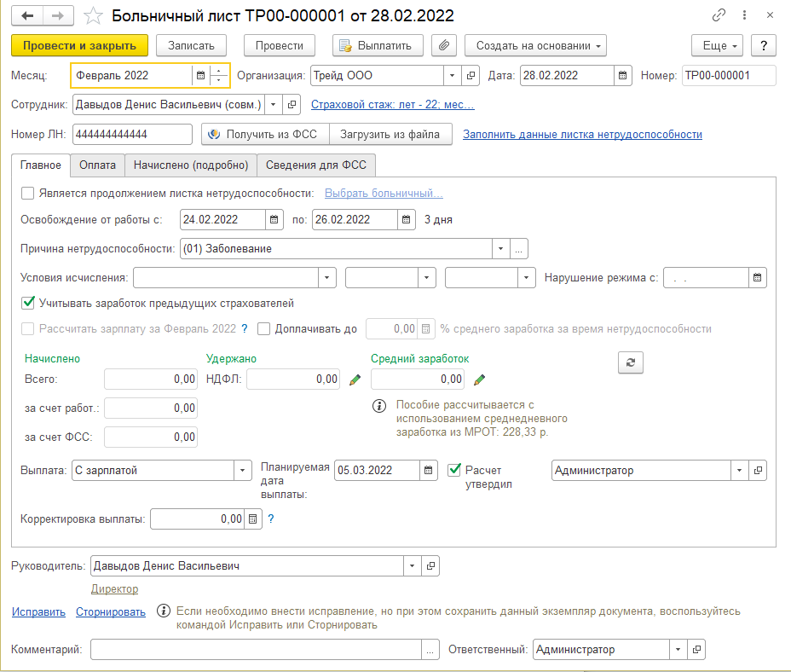Screen dimensions: 791x672
Task: Open the employee card for Давыдов Денис Васильевич (совм.)
Action: click(x=291, y=105)
